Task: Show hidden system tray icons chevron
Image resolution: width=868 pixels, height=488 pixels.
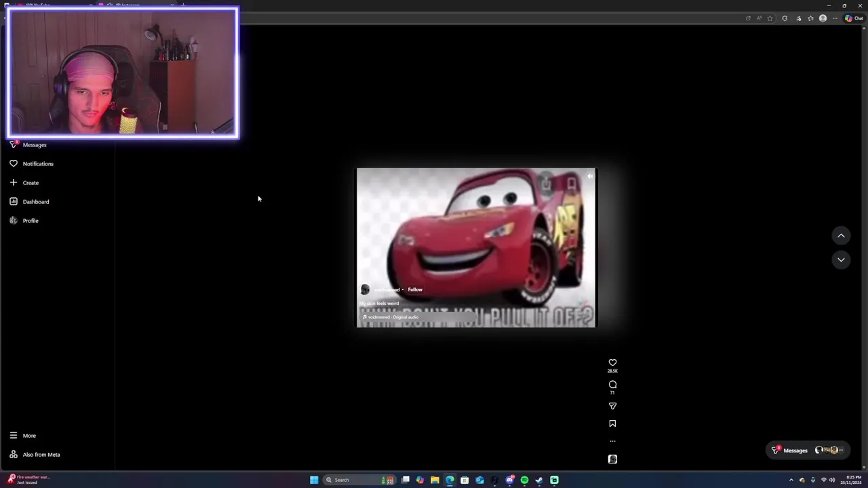Action: 791,480
